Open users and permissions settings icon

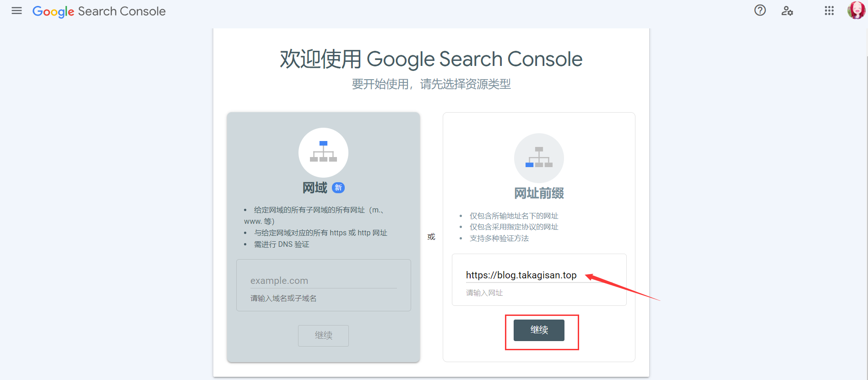click(x=787, y=11)
